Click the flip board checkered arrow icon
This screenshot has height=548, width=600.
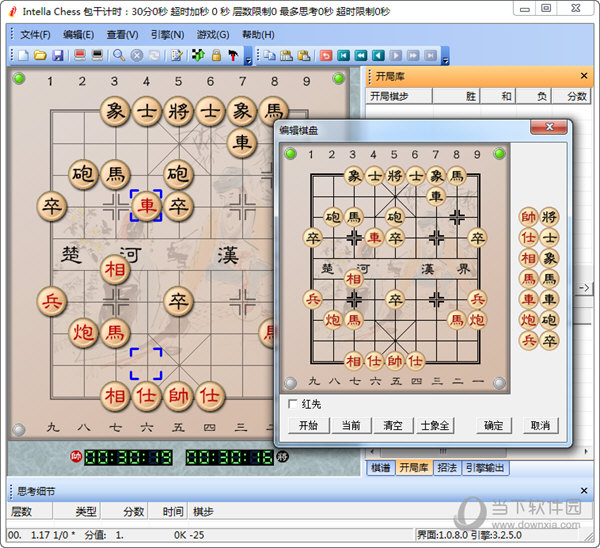(x=198, y=55)
